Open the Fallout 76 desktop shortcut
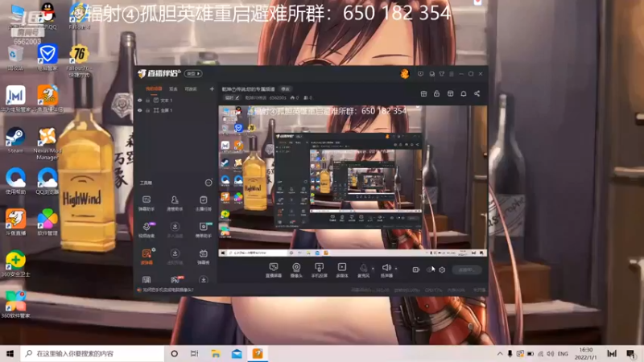The width and height of the screenshot is (644, 362). click(79, 61)
